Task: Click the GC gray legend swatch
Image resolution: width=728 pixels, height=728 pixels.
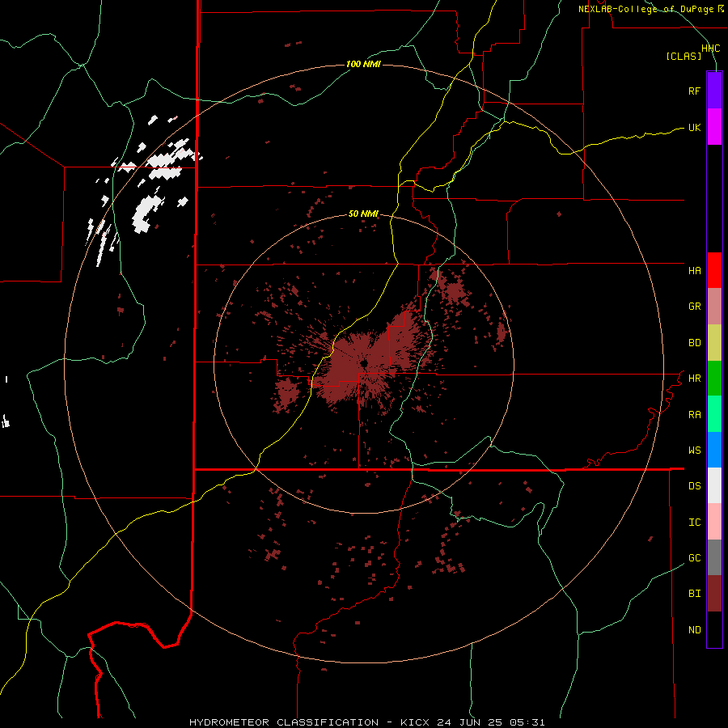Action: [714, 557]
